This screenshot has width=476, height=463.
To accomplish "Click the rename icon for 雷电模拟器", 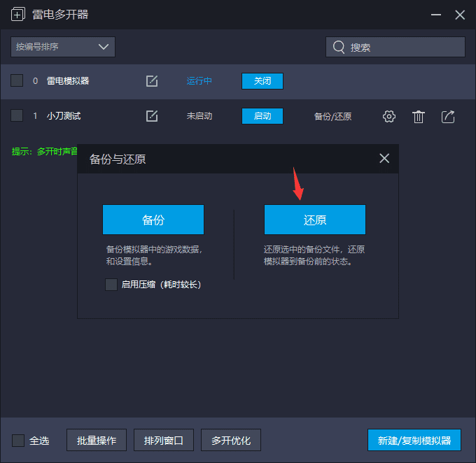I will click(x=152, y=81).
